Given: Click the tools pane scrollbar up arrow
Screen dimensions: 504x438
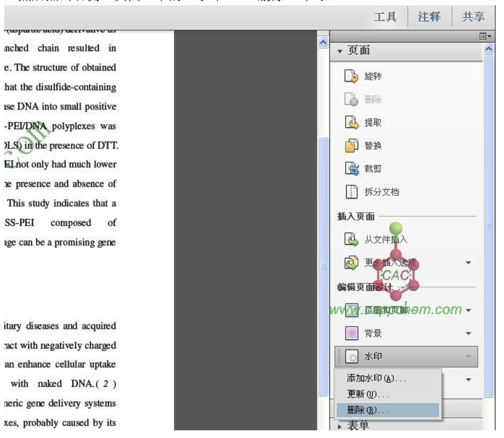Looking at the screenshot, I should click(x=489, y=49).
